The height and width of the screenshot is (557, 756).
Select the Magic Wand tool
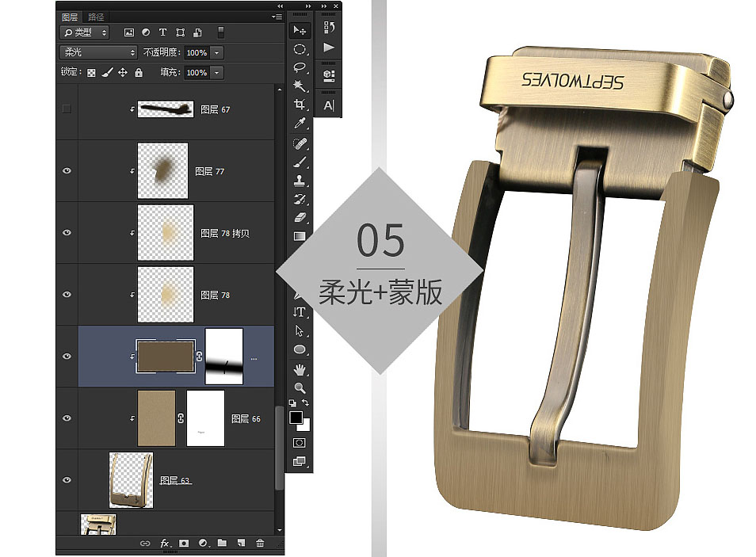click(x=300, y=86)
